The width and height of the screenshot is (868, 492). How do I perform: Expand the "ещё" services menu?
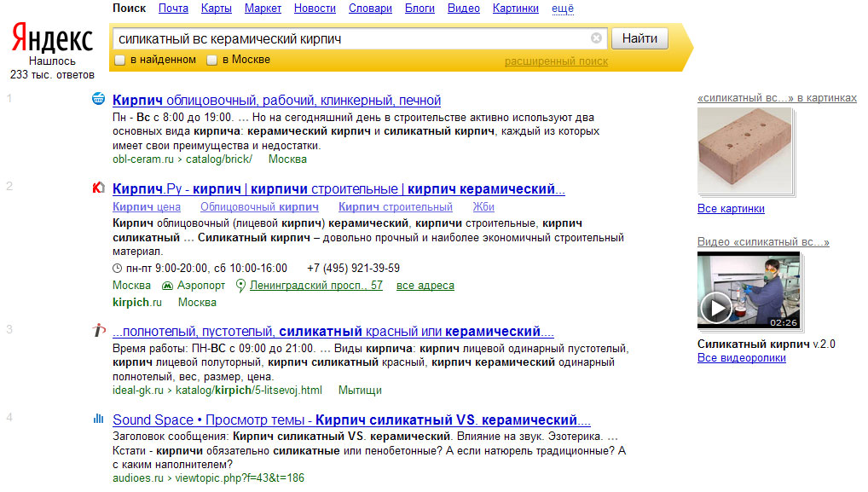[x=563, y=9]
